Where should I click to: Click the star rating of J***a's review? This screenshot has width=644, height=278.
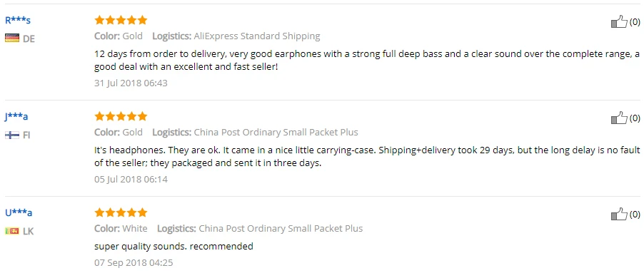tap(121, 116)
